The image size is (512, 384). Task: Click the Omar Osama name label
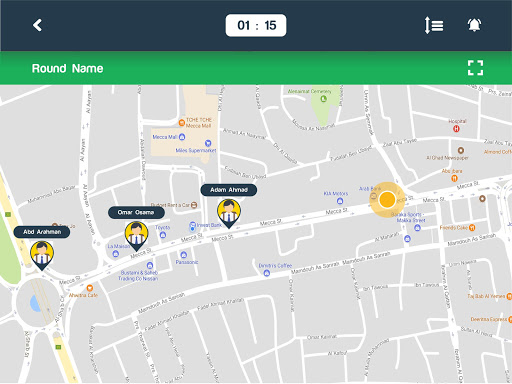[136, 213]
